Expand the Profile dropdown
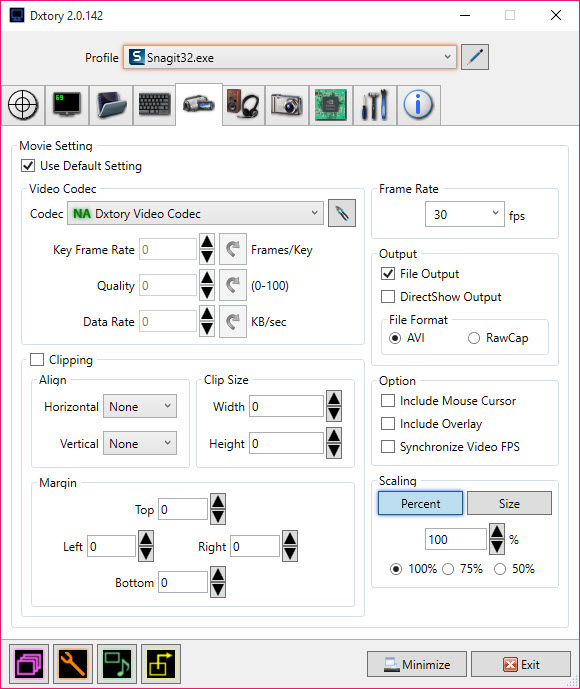 290,57
